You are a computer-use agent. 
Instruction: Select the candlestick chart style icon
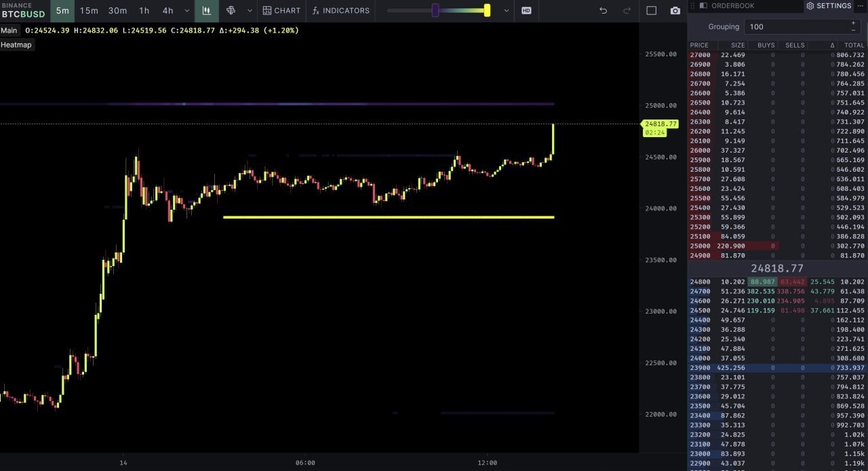(x=207, y=10)
